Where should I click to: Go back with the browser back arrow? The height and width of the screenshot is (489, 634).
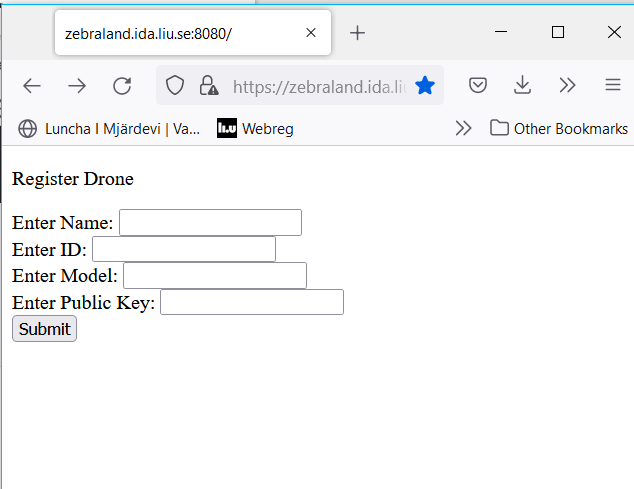[32, 86]
